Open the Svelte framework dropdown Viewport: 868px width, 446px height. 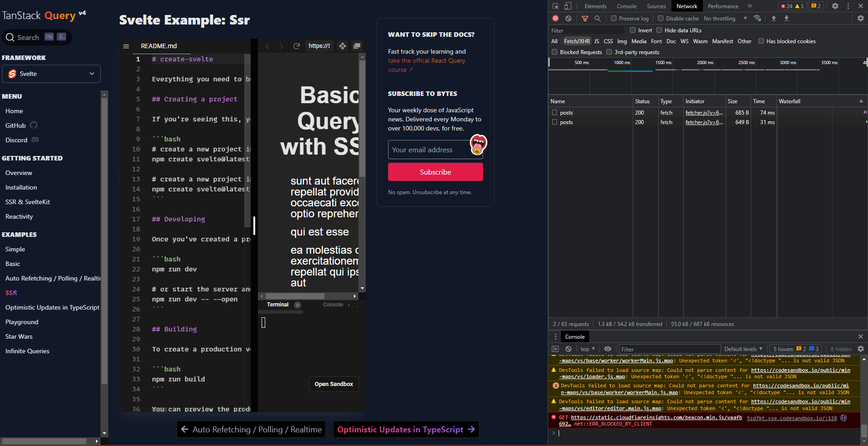[51, 74]
